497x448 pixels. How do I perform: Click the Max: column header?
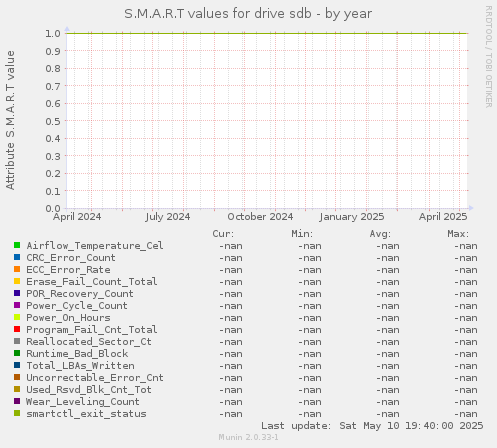click(458, 234)
